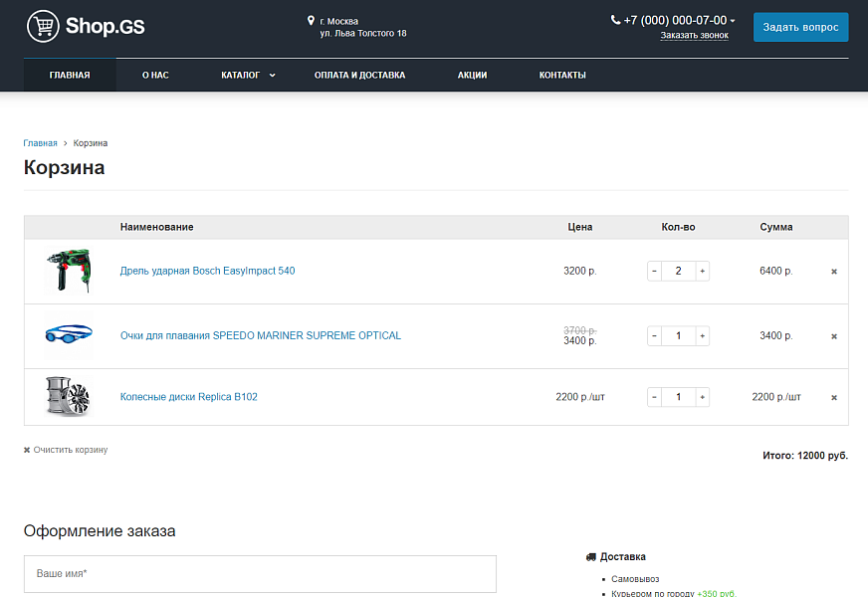The height and width of the screenshot is (597, 868).
Task: Go to Оплата и доставка page
Action: [359, 75]
